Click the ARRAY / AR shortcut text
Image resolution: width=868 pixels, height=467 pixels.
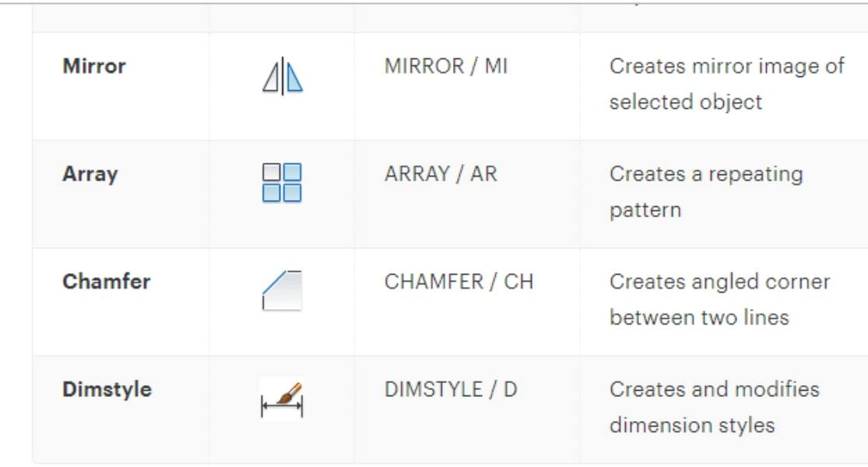click(x=441, y=174)
